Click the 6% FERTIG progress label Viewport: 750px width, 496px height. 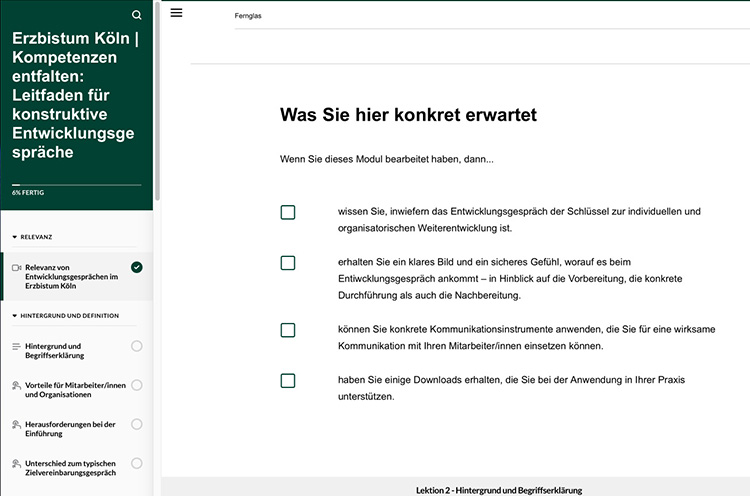tap(28, 193)
